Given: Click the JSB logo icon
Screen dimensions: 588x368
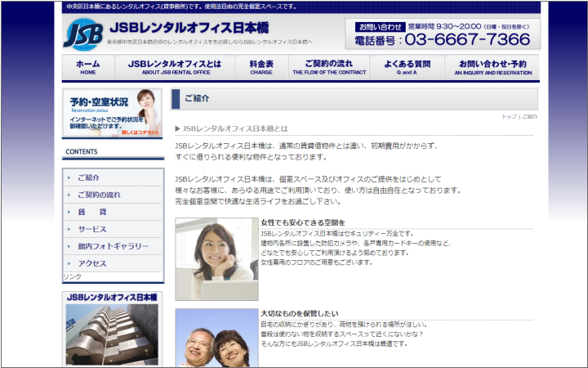Looking at the screenshot, I should pos(83,34).
